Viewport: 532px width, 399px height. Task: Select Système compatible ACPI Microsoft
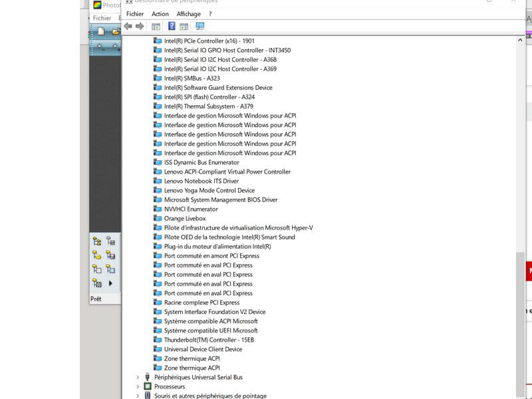[211, 321]
